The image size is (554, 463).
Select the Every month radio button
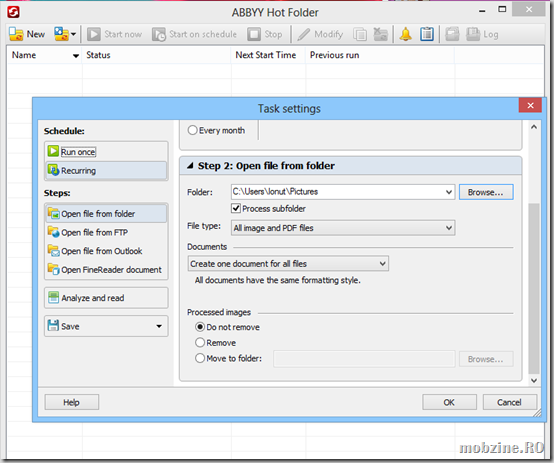pos(192,130)
